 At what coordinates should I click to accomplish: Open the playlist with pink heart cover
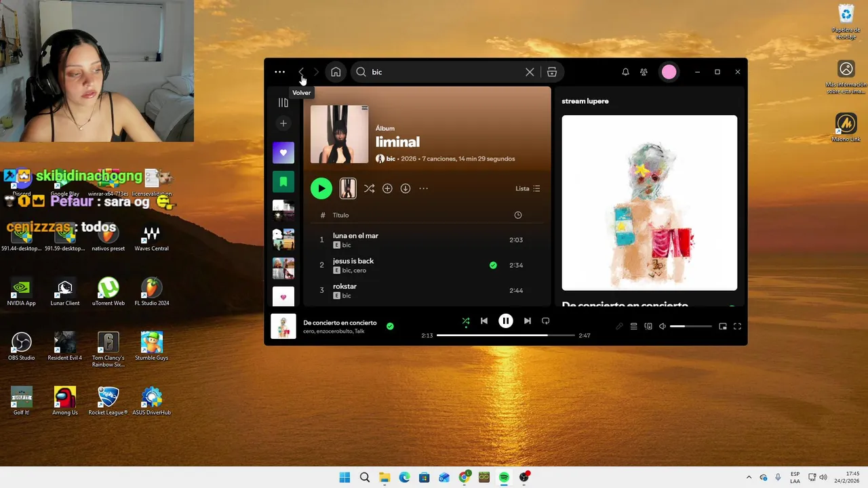pyautogui.click(x=283, y=296)
